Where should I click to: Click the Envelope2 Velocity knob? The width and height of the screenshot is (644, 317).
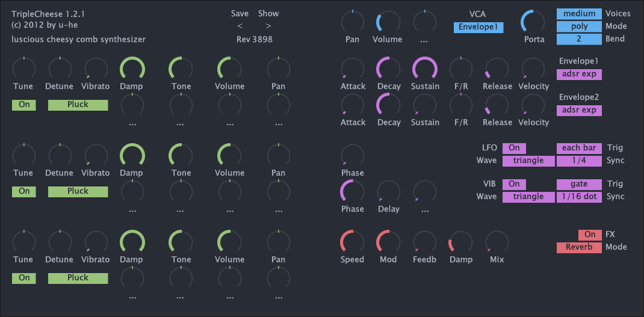point(533,104)
